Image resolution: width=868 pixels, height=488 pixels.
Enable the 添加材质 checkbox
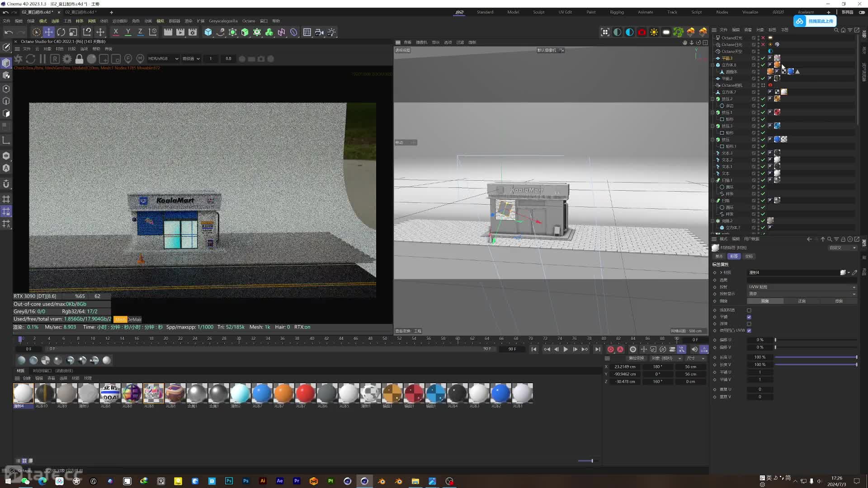(x=749, y=310)
